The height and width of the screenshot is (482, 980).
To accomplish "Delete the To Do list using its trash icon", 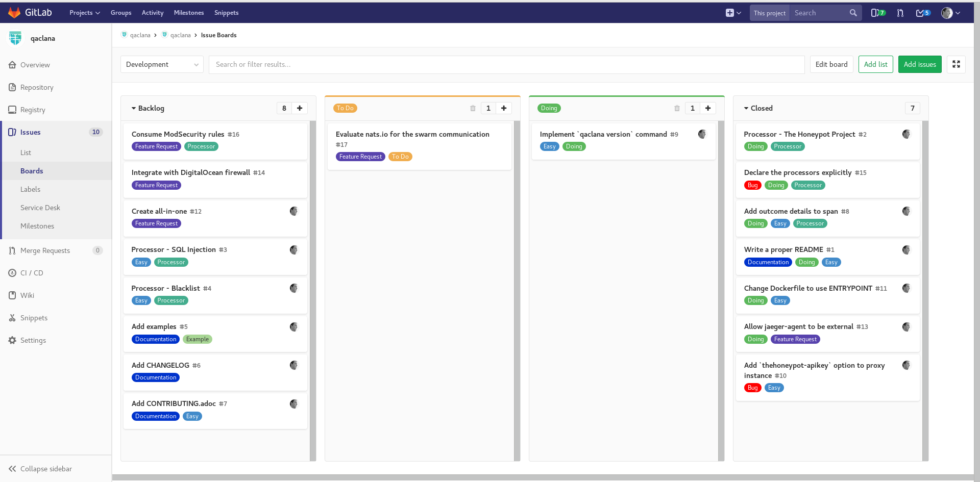I will (473, 108).
